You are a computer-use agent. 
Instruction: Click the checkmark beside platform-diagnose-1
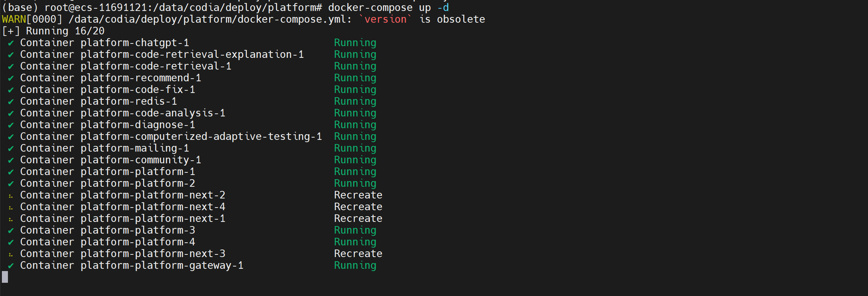click(11, 125)
